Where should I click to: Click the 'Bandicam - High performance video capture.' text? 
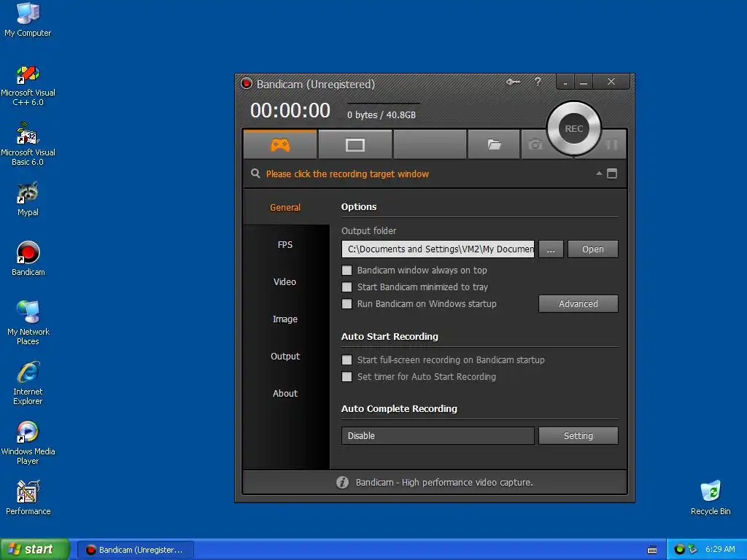pyautogui.click(x=444, y=483)
